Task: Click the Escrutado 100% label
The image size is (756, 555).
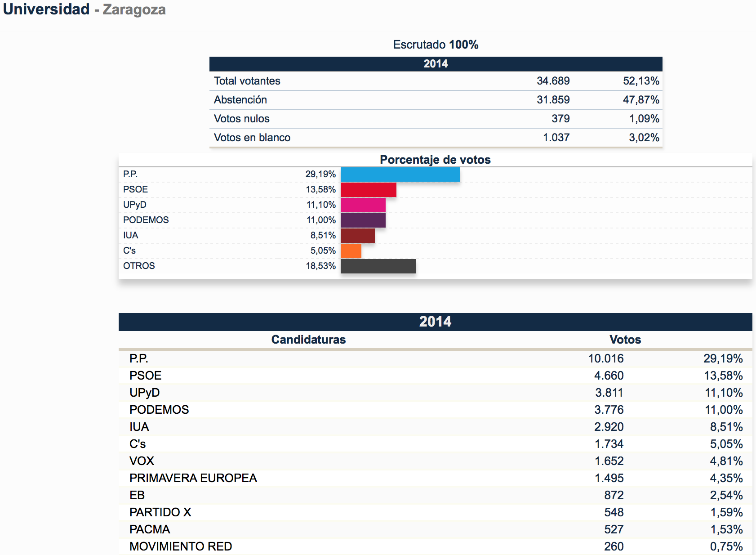Action: point(436,45)
